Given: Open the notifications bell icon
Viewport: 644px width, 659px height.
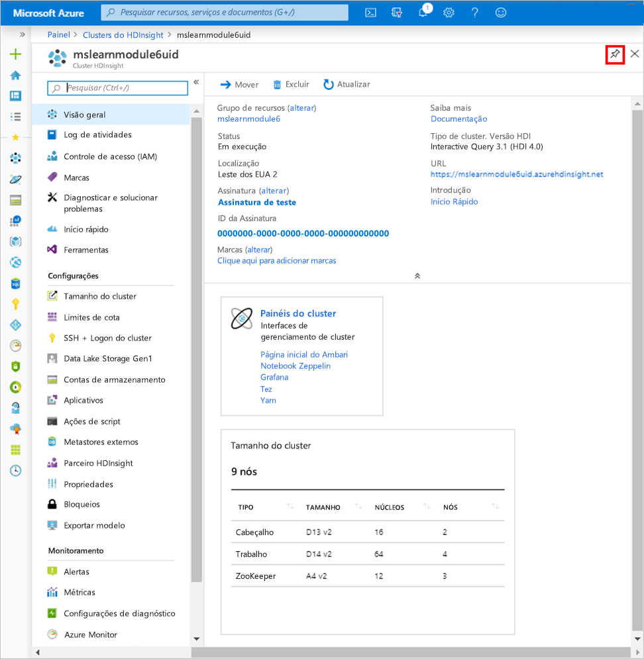Looking at the screenshot, I should tap(423, 13).
